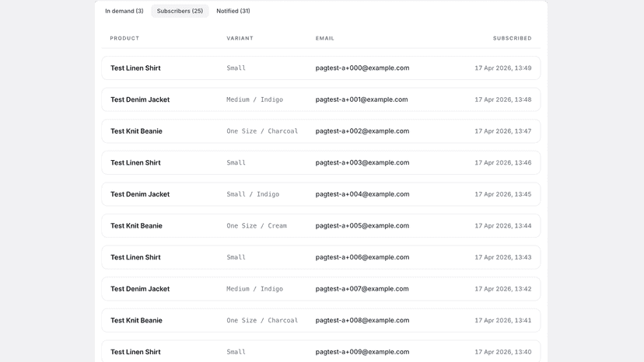Viewport: 644px width, 362px height.
Task: Select Test Linen Shirt in pagtest-a+009 row
Action: pos(135,353)
